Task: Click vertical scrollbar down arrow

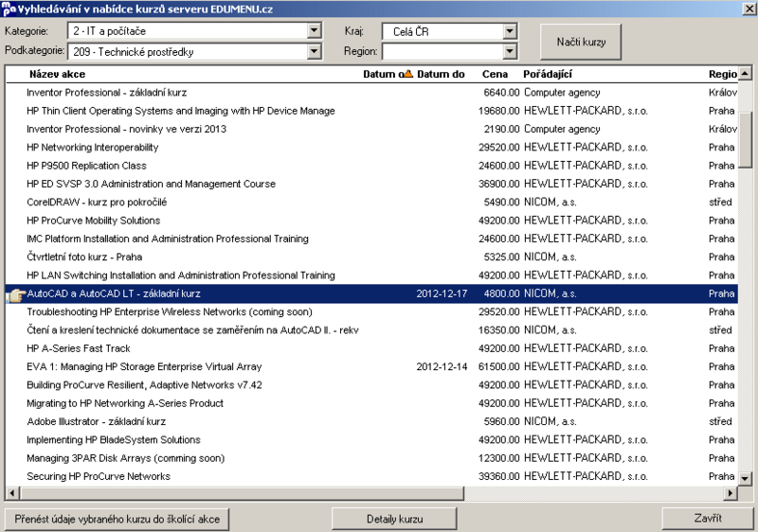Action: tap(745, 478)
